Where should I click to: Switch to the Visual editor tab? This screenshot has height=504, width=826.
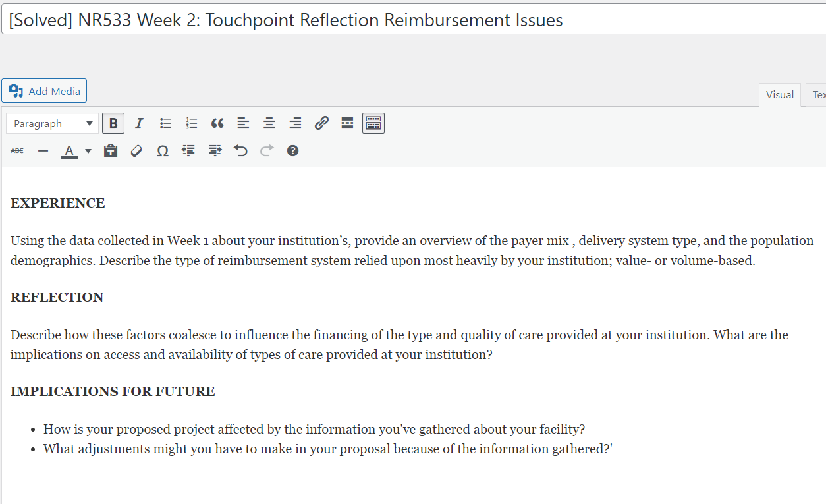[780, 95]
